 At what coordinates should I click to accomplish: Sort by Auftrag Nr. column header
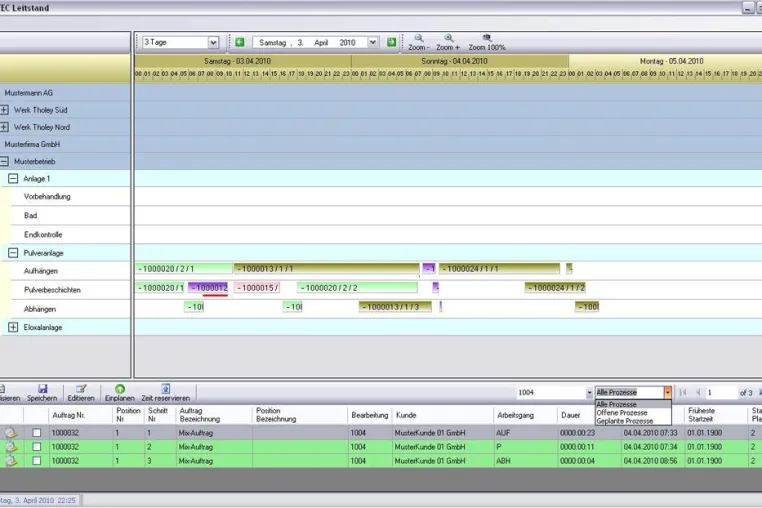[80, 415]
